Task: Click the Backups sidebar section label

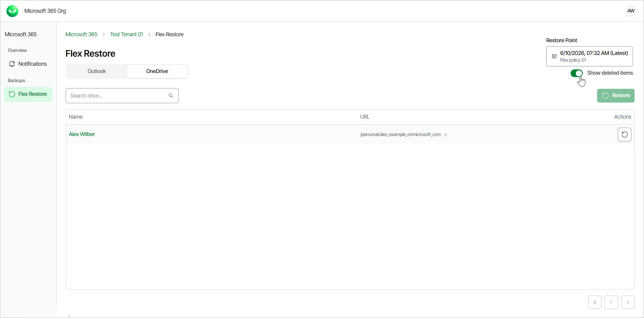Action: point(16,81)
